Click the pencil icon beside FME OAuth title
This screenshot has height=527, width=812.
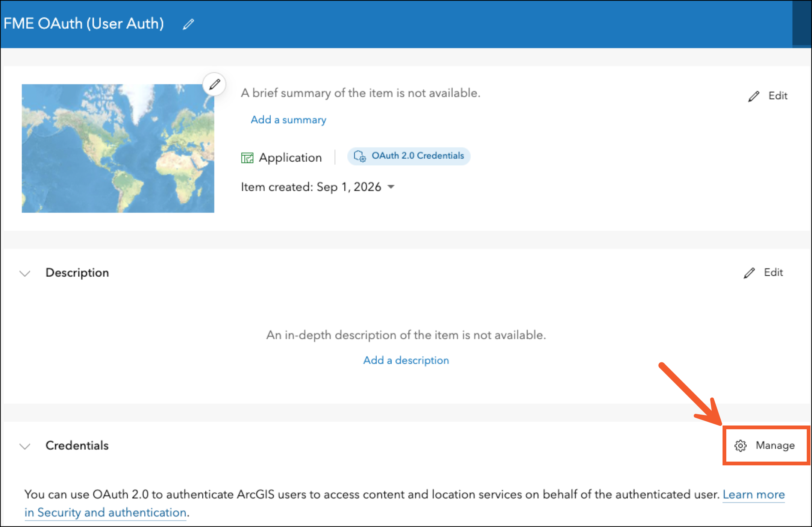(188, 24)
